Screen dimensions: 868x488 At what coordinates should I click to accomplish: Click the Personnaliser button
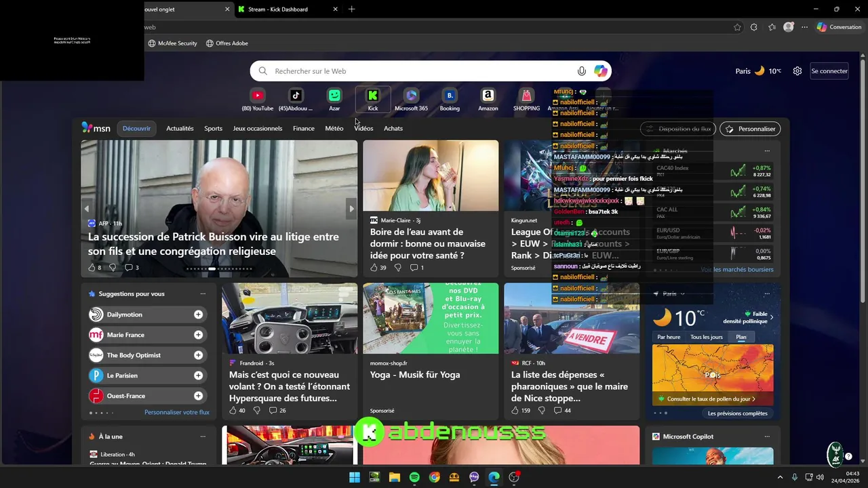point(750,129)
